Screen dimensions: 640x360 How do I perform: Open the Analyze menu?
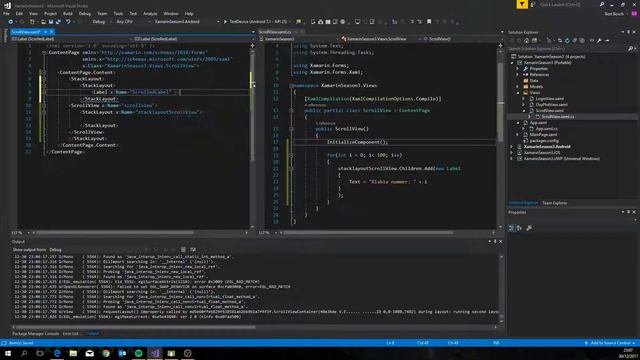pos(150,13)
